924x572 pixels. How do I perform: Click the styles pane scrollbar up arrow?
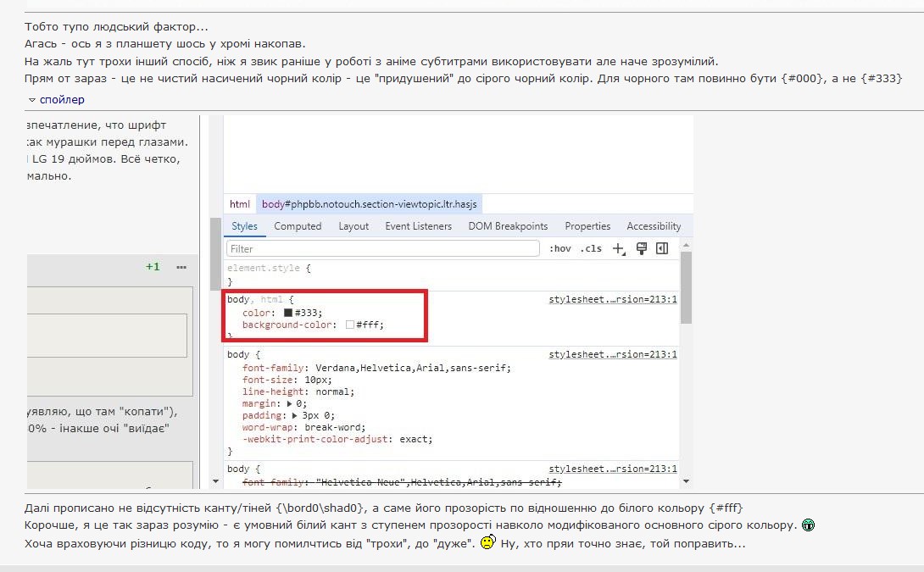[x=686, y=245]
